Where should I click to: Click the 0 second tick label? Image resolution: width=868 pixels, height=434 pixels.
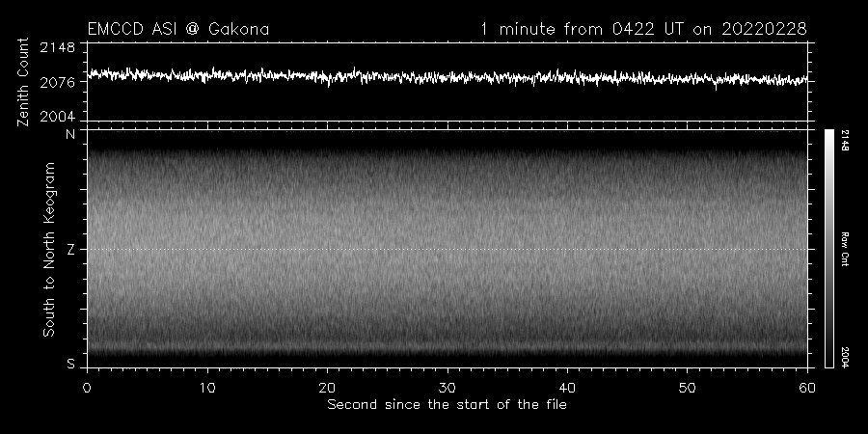(87, 388)
